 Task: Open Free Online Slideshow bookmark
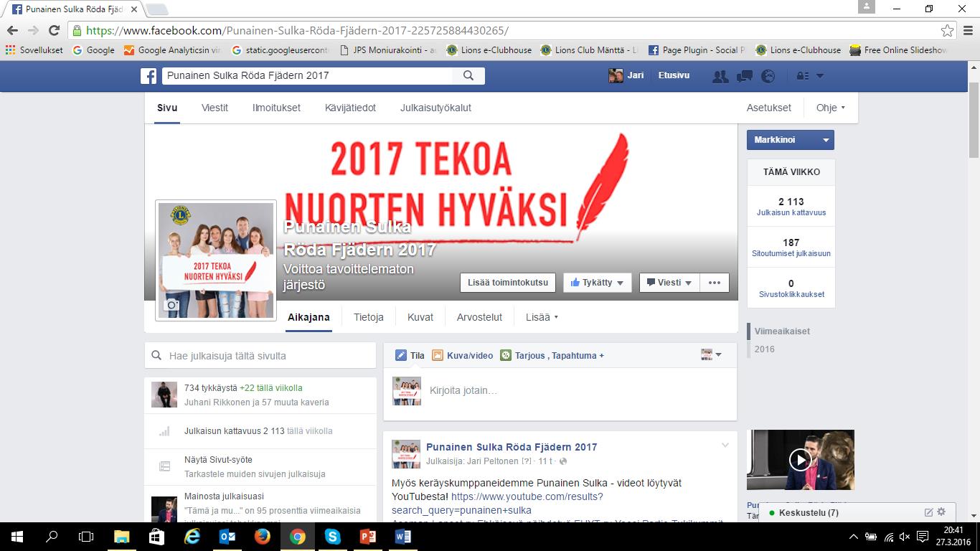(899, 50)
